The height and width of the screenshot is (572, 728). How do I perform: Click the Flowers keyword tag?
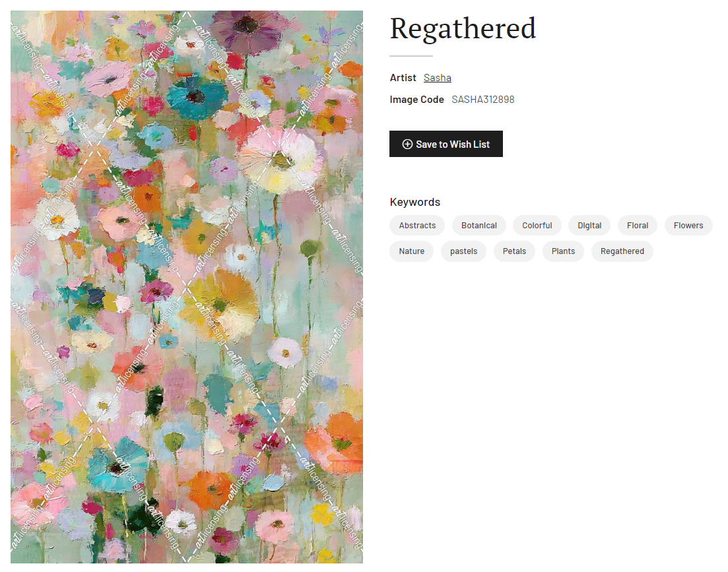click(x=688, y=226)
